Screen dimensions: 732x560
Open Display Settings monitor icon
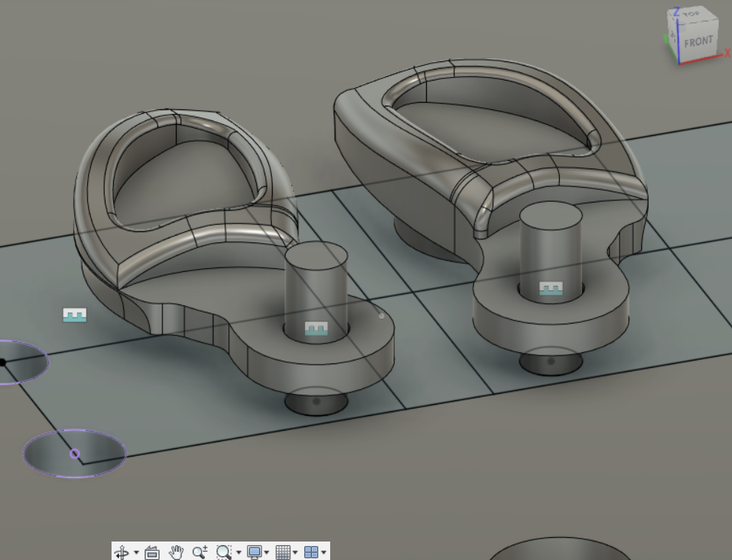click(x=254, y=553)
